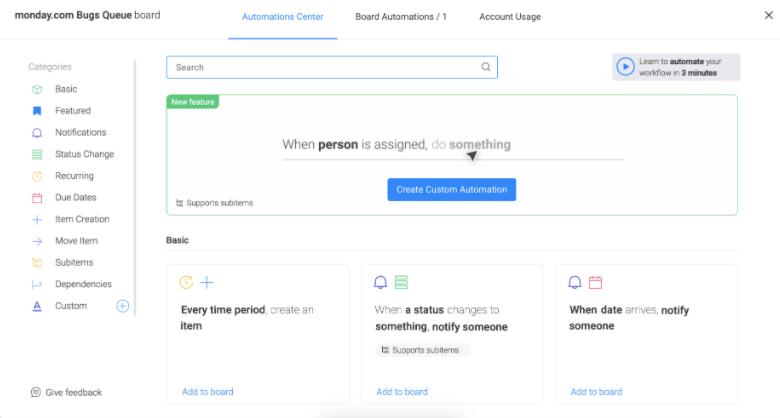Click the status rows icon on the status card
The width and height of the screenshot is (780, 418).
(x=401, y=283)
